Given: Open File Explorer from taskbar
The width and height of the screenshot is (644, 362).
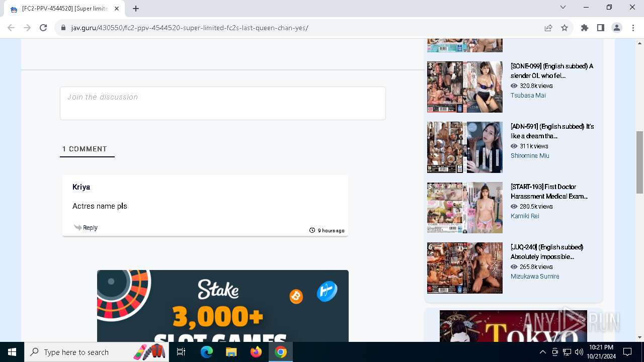Looking at the screenshot, I should point(231,352).
